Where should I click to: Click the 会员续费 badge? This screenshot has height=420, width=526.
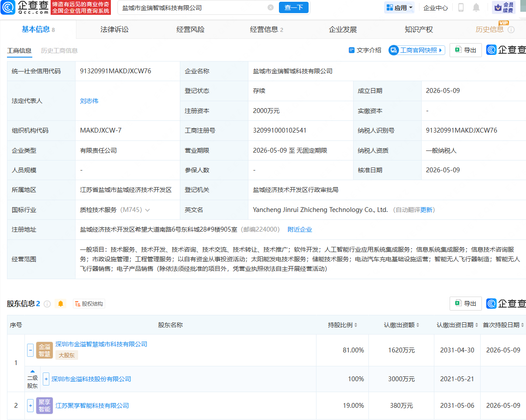click(503, 7)
